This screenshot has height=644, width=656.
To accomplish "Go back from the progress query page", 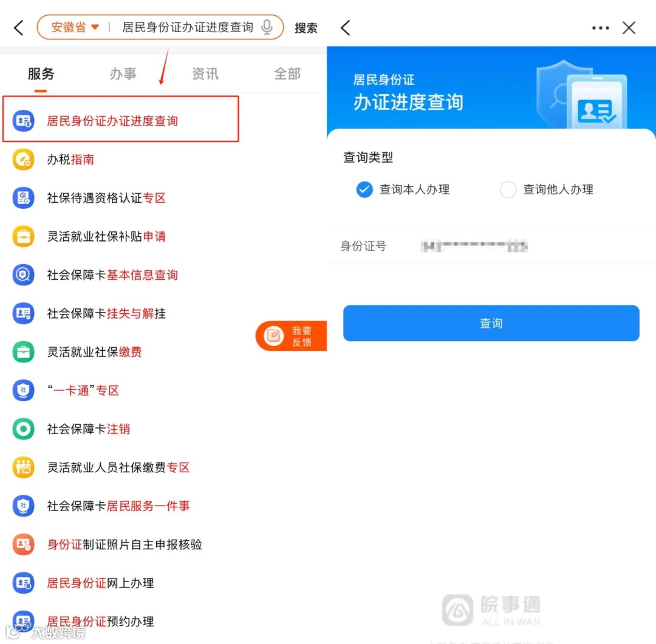I will [x=345, y=28].
